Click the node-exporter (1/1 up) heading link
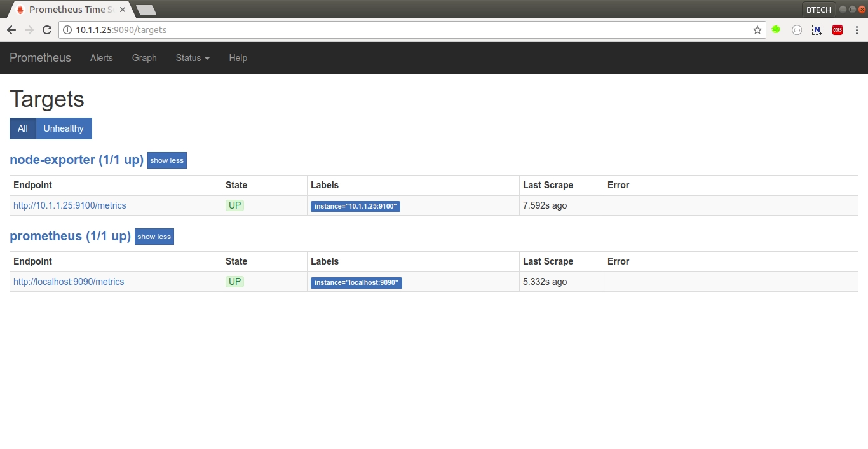 click(x=77, y=160)
